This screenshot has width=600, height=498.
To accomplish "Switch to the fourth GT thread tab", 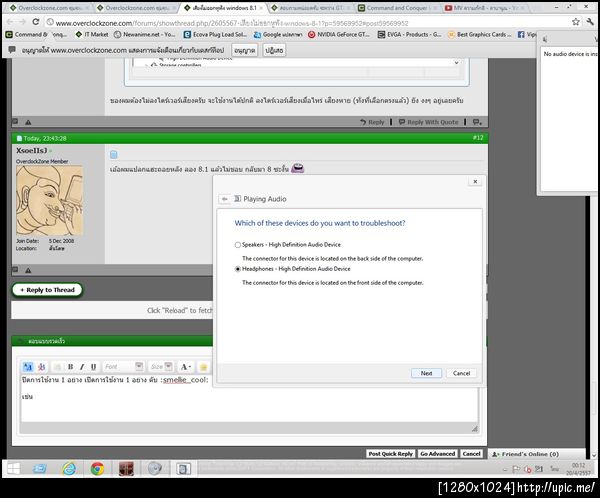I will point(310,8).
